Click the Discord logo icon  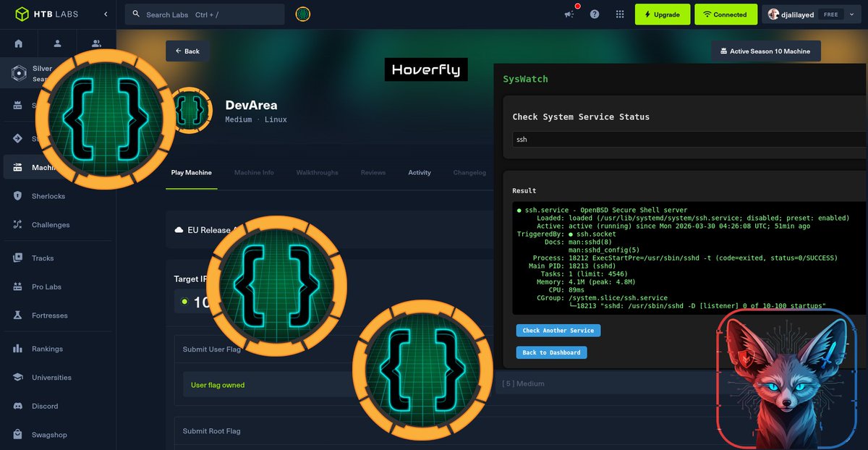17,406
